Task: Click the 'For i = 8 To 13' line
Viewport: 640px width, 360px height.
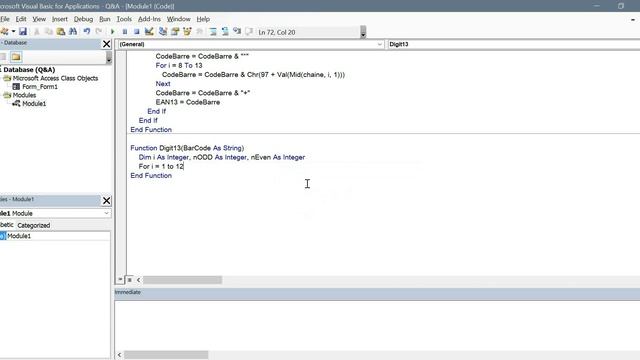Action: 179,65
